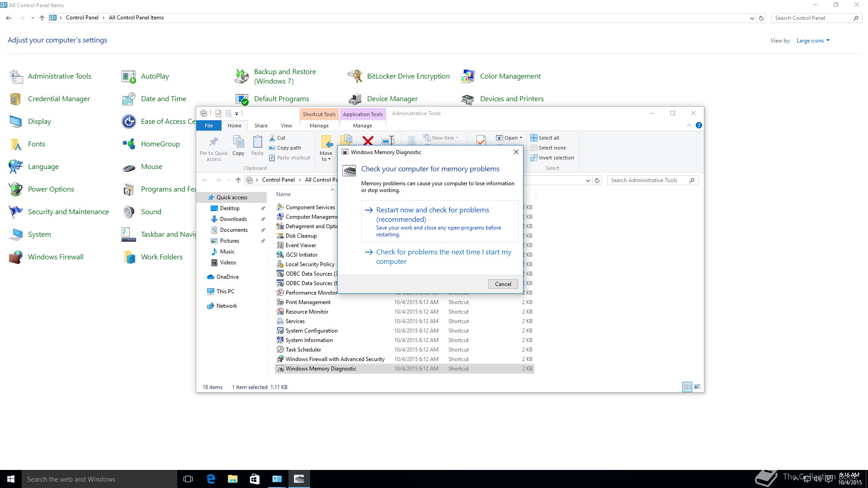The height and width of the screenshot is (488, 868).
Task: Open the View by Large icons dropdown
Action: click(x=813, y=41)
